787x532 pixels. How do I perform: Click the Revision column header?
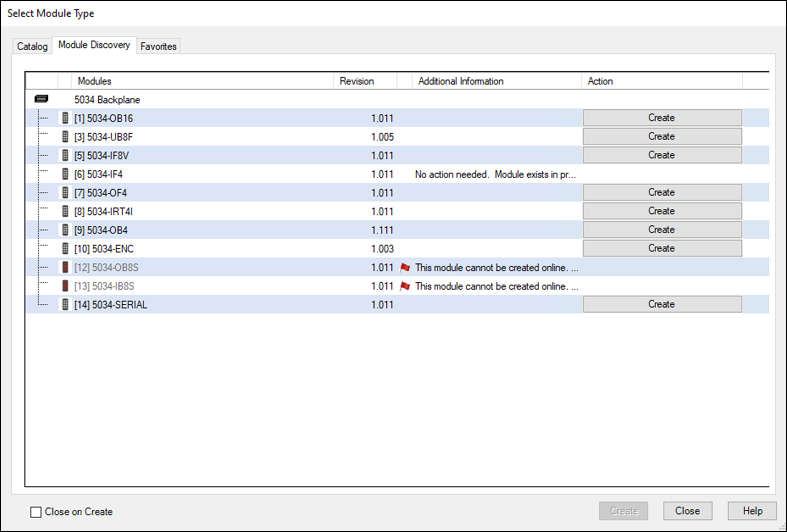pos(365,81)
